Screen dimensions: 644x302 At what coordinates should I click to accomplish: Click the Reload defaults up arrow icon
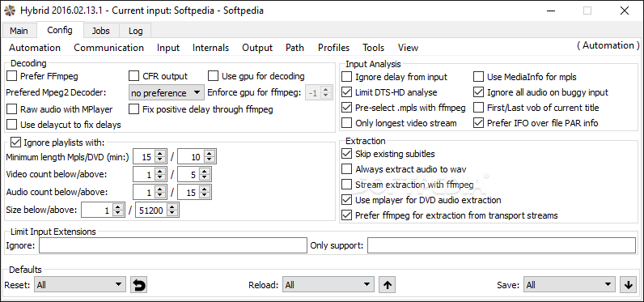(x=387, y=285)
